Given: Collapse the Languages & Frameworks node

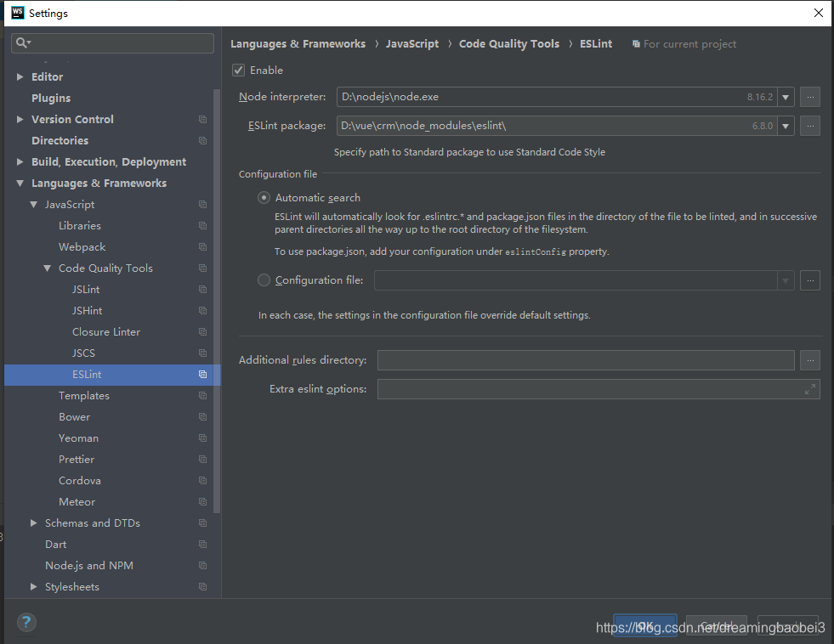Looking at the screenshot, I should tap(20, 183).
